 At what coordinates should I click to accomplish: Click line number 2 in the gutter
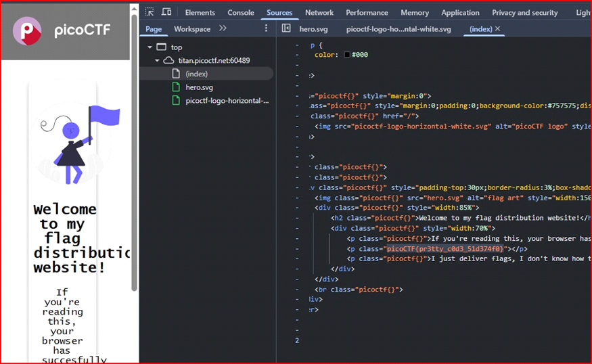click(x=297, y=340)
